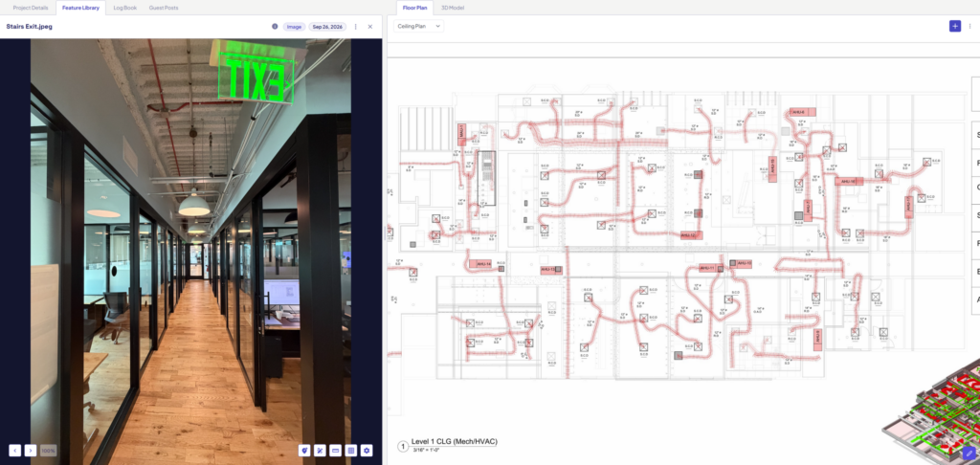Open the Log Book tab
980x465 pixels.
(125, 8)
